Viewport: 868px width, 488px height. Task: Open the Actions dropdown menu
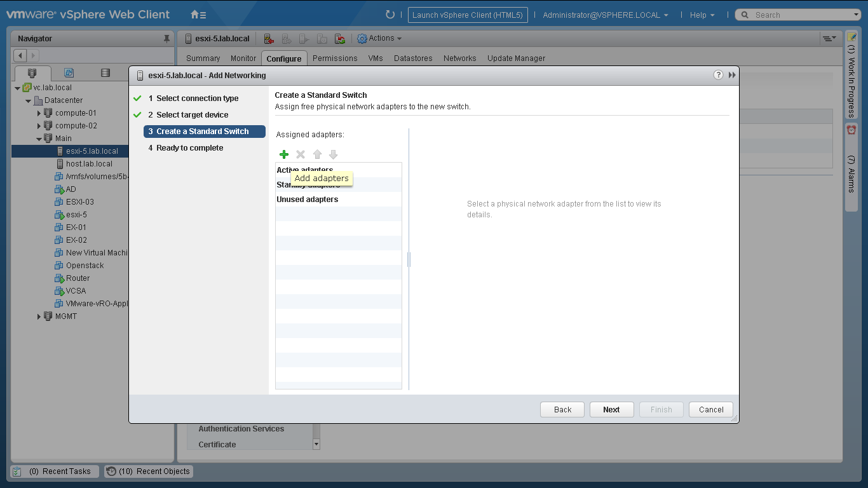pos(380,39)
